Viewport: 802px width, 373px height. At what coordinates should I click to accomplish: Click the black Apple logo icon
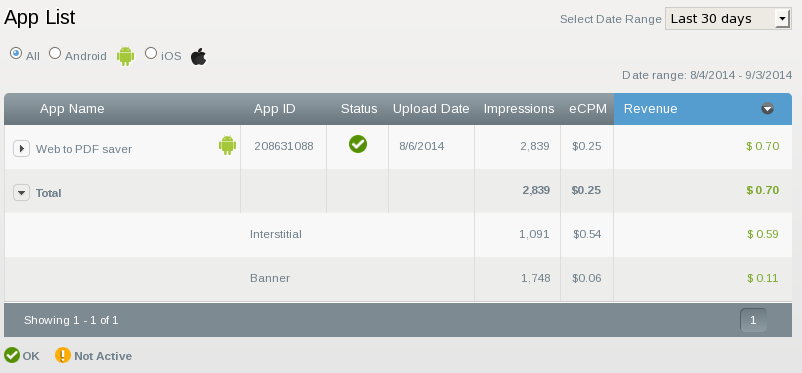point(198,56)
